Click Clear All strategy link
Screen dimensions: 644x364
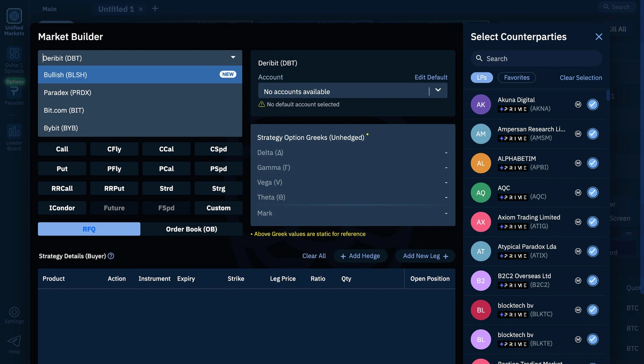314,256
